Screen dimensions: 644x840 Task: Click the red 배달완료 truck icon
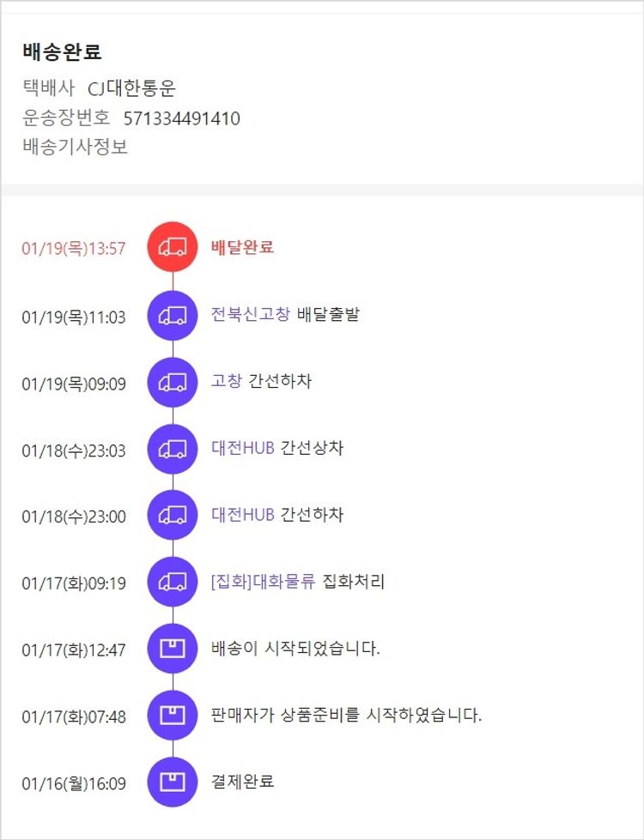173,248
